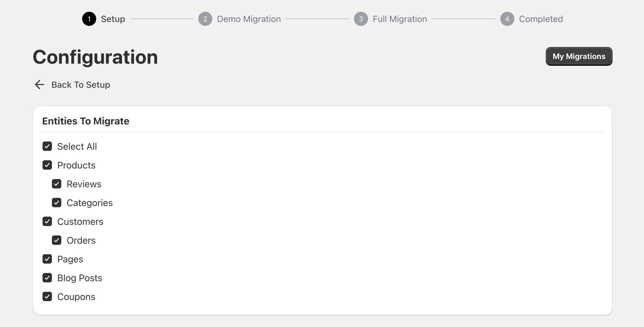Toggle the Customers checkbox
The image size is (644, 327).
tap(47, 221)
